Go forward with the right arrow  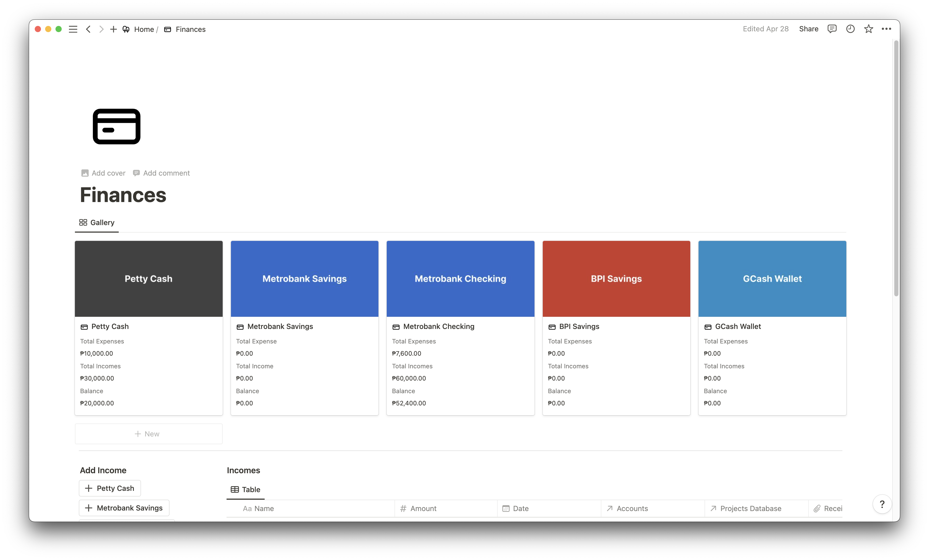click(101, 29)
